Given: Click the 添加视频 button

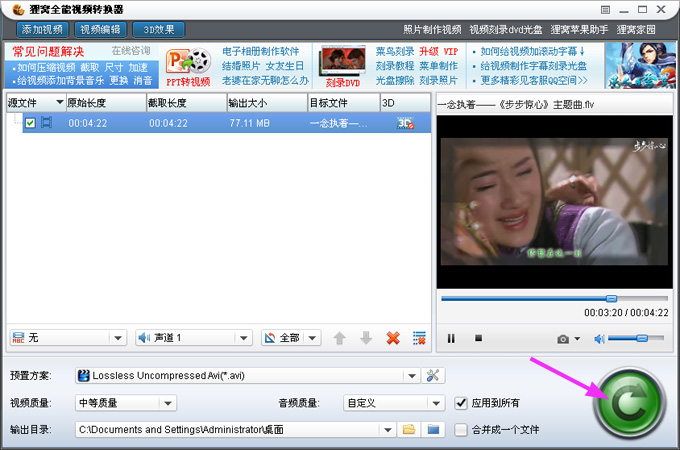Looking at the screenshot, I should point(42,29).
